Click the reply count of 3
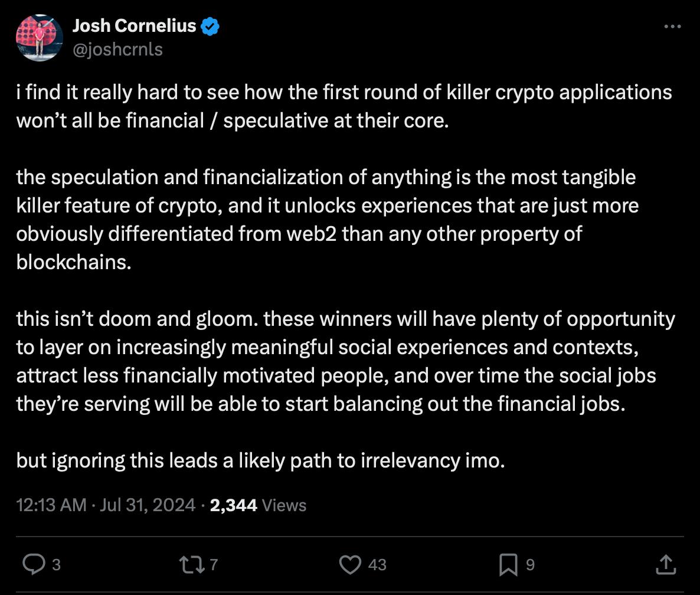Viewport: 700px width, 595px height. [x=56, y=565]
